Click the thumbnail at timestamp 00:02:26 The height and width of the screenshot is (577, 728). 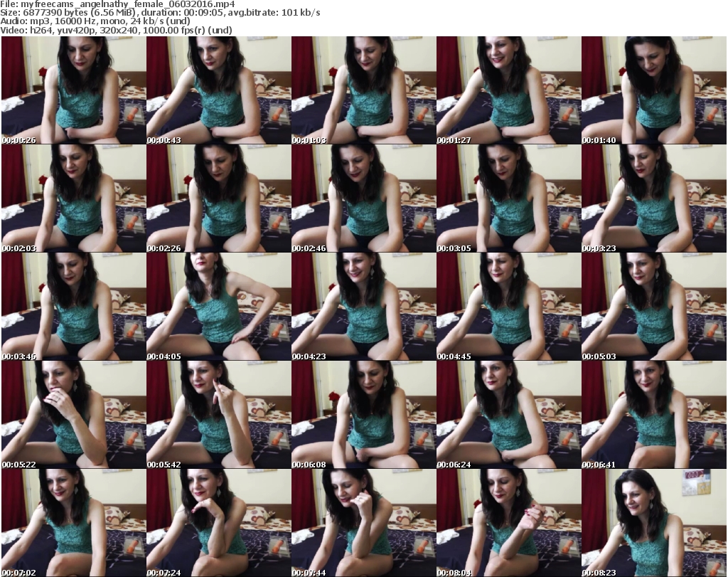coord(219,198)
